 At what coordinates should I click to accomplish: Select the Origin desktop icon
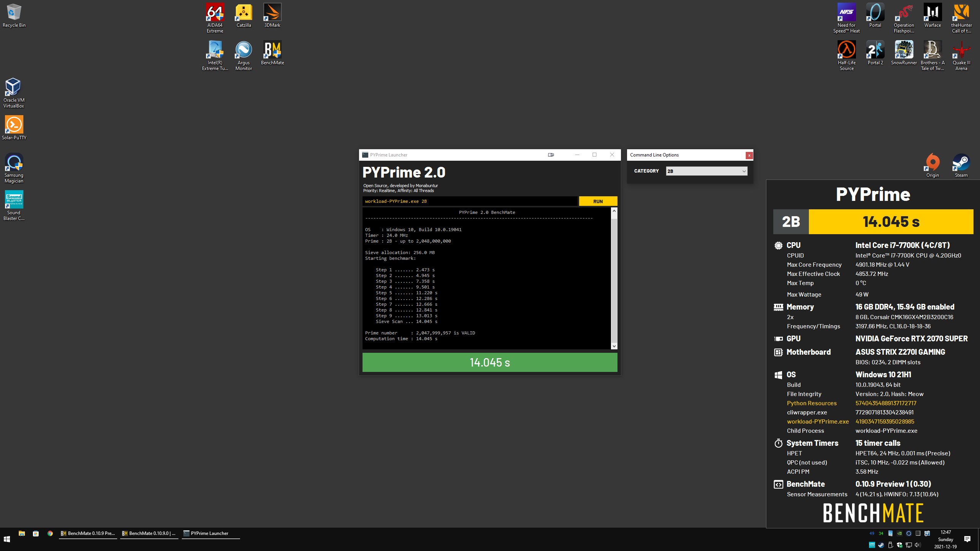tap(933, 165)
